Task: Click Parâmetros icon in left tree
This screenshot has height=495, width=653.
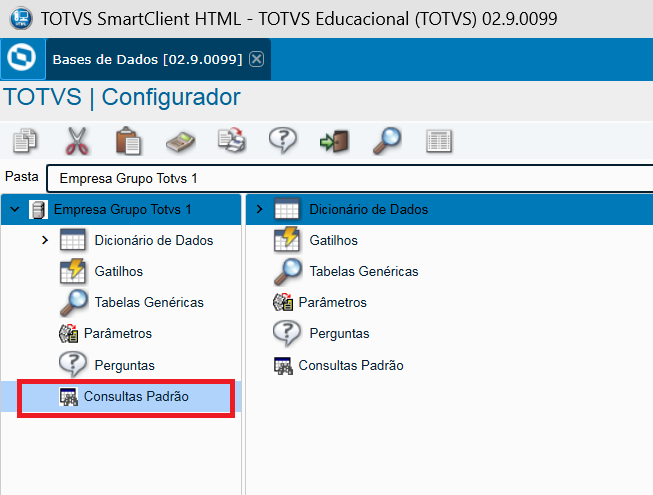Action: [68, 333]
